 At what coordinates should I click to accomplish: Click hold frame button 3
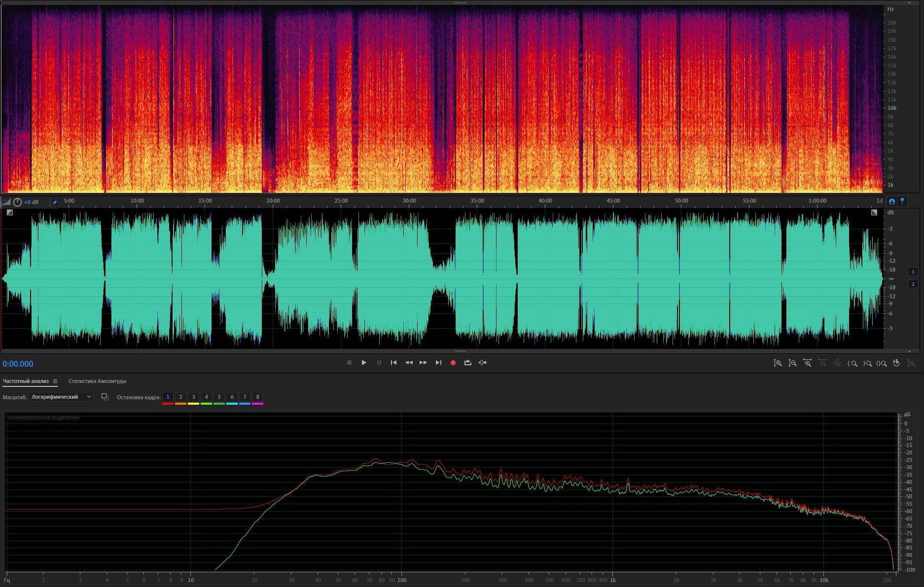click(x=193, y=397)
